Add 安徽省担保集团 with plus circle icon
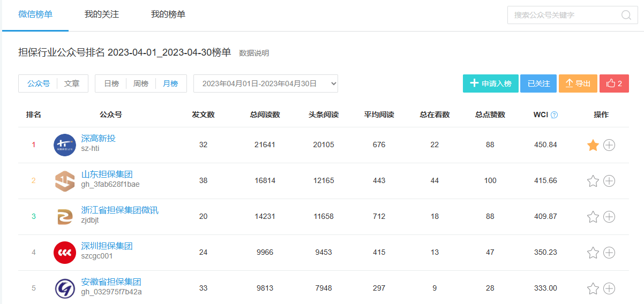This screenshot has height=304, width=644. point(609,288)
